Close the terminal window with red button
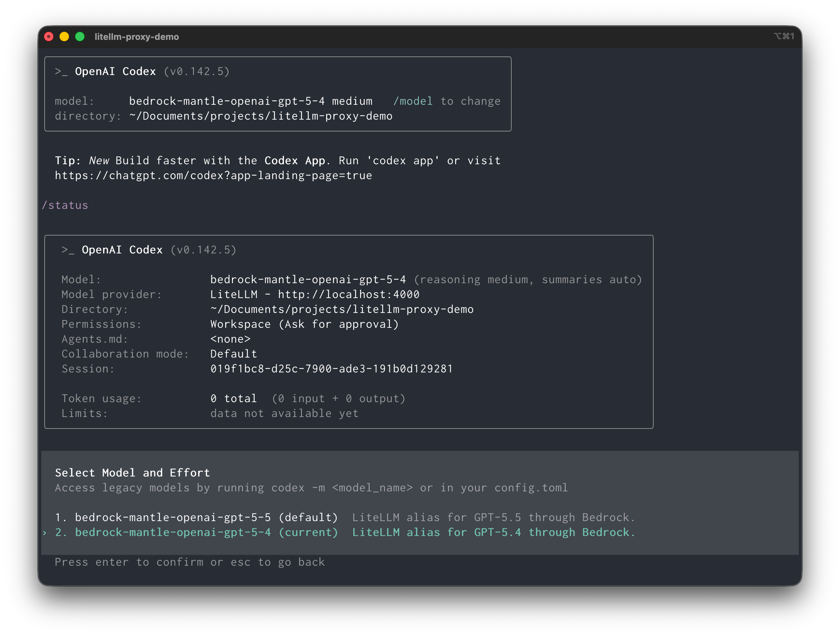This screenshot has height=636, width=840. 49,36
